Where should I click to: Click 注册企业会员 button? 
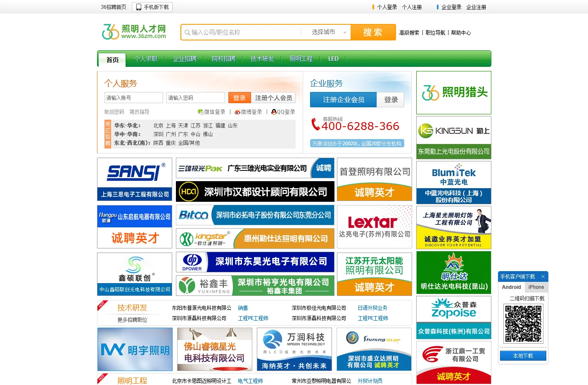point(344,100)
